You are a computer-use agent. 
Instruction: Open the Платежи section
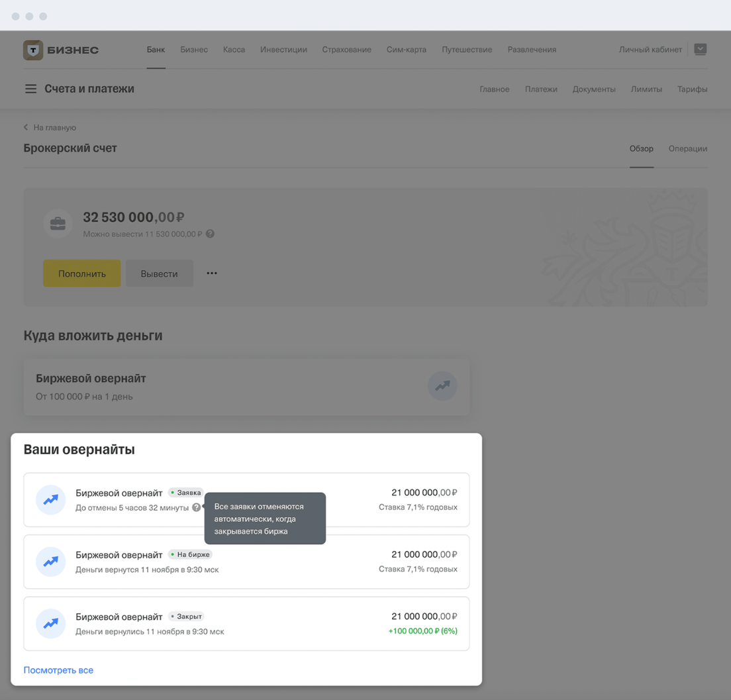[541, 89]
